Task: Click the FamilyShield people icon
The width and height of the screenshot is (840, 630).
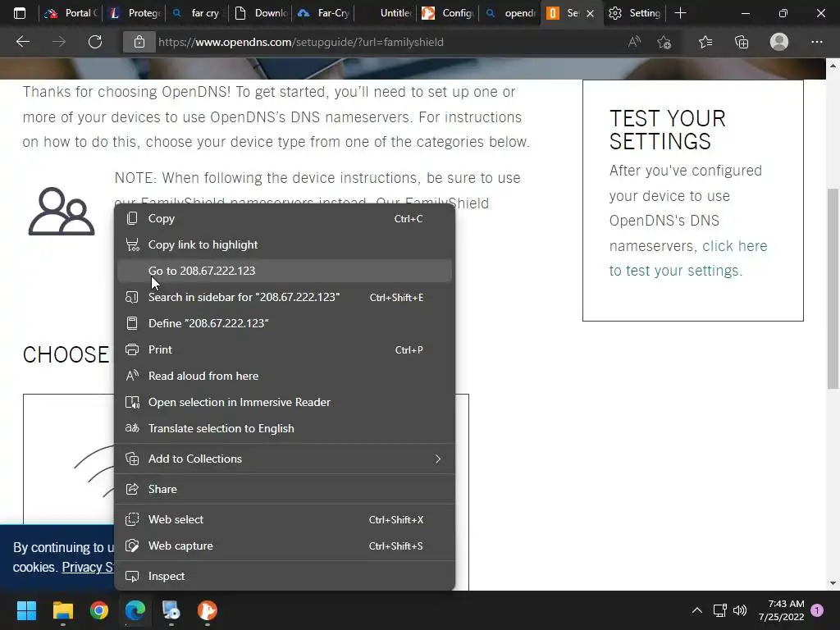Action: 62,211
